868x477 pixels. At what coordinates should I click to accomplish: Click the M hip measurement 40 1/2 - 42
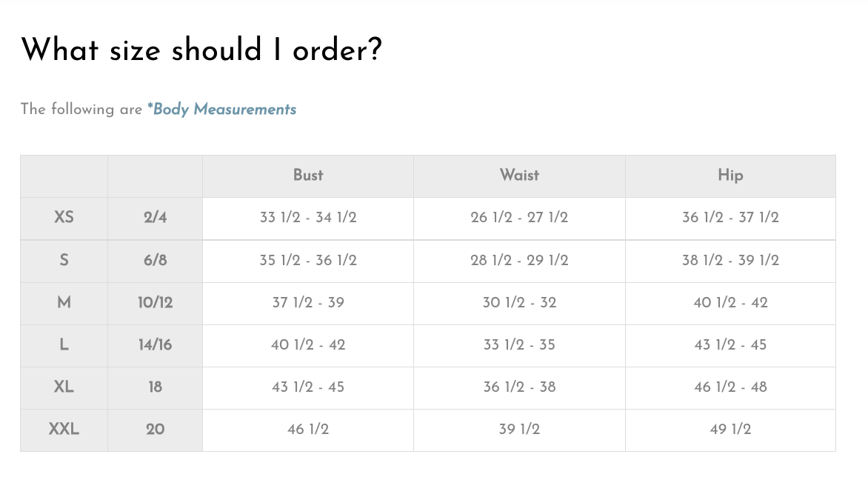(730, 302)
